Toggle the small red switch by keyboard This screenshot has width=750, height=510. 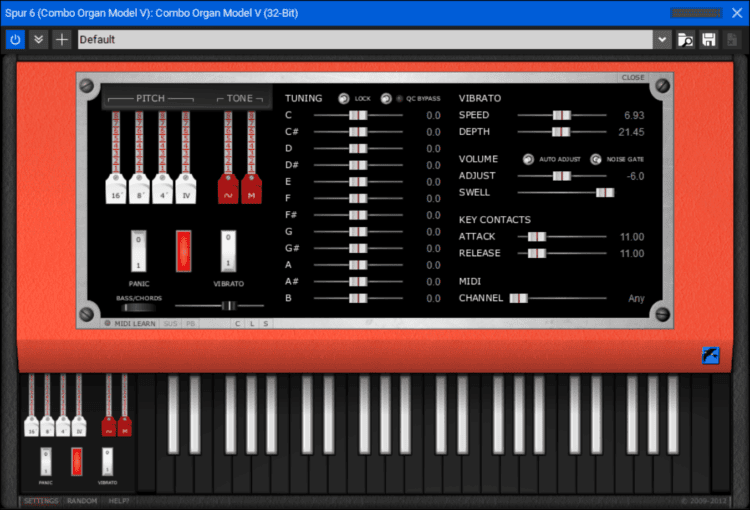77,462
